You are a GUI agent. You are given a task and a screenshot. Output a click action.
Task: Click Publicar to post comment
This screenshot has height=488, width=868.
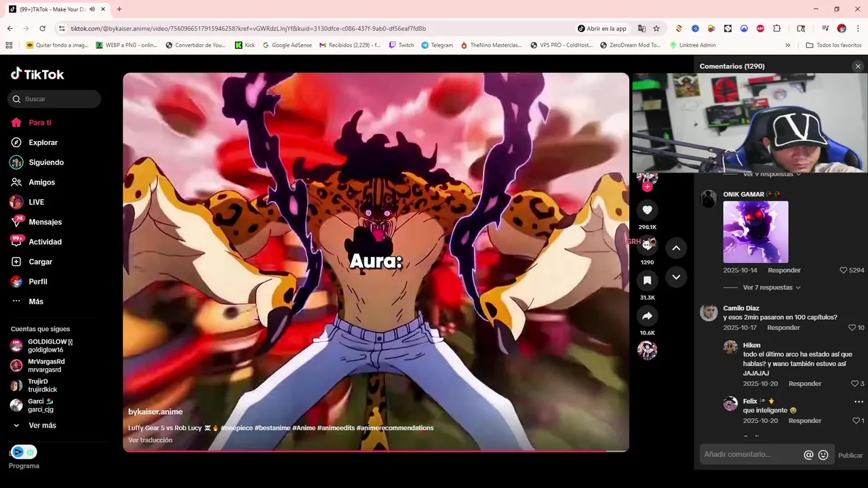pos(850,455)
